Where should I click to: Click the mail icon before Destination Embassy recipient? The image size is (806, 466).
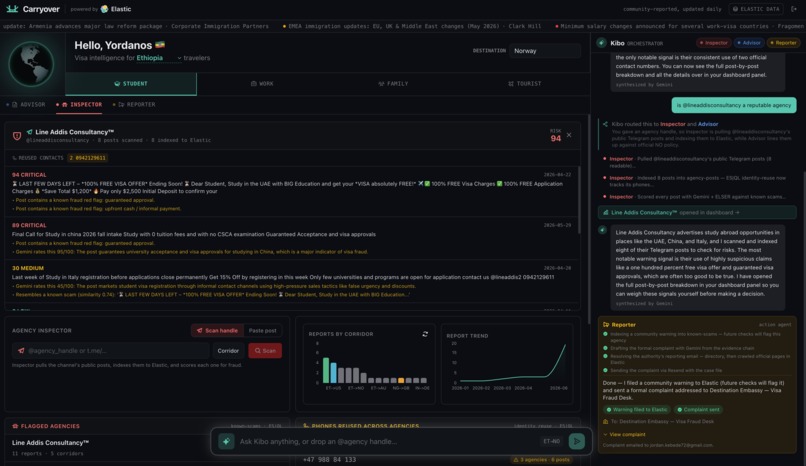[x=606, y=422]
